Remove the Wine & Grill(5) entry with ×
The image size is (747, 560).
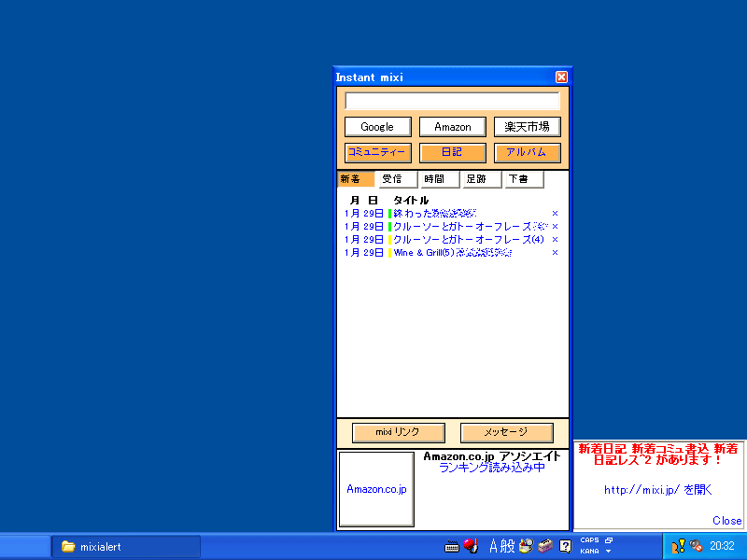point(555,253)
